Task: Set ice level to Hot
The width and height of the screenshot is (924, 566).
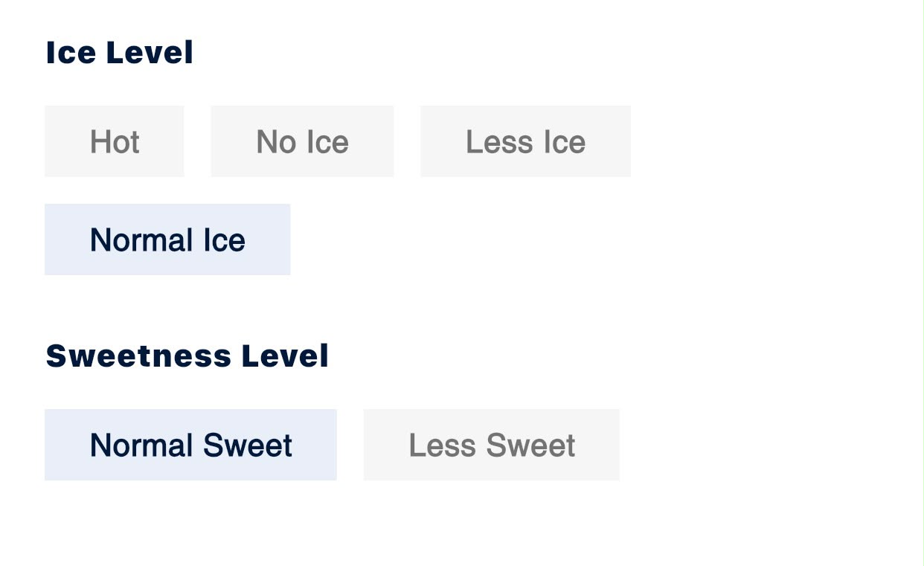Action: coord(114,141)
